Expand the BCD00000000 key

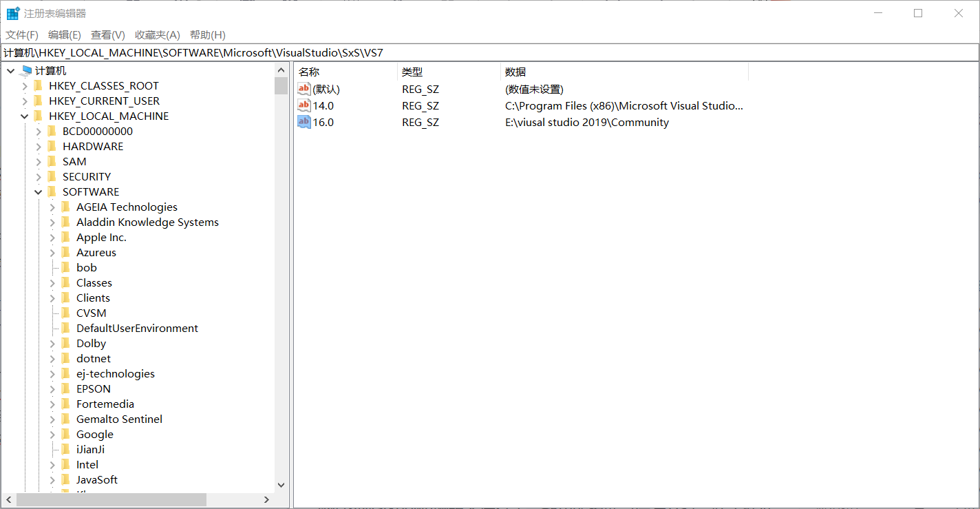pos(39,132)
